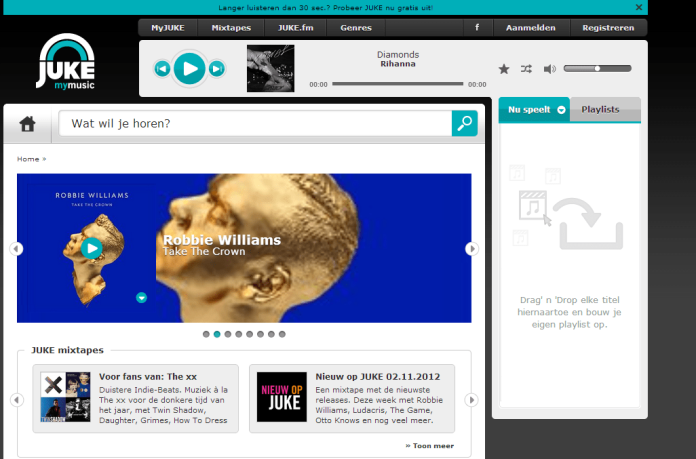The height and width of the screenshot is (459, 696).
Task: Click the playlist drag-and-drop illustration
Action: pos(566,206)
